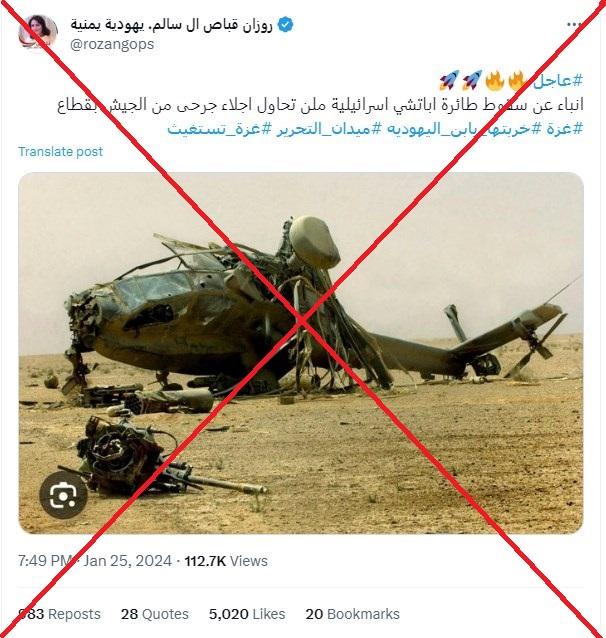Click the Jan 25, 2024 timestamp

[x=127, y=561]
